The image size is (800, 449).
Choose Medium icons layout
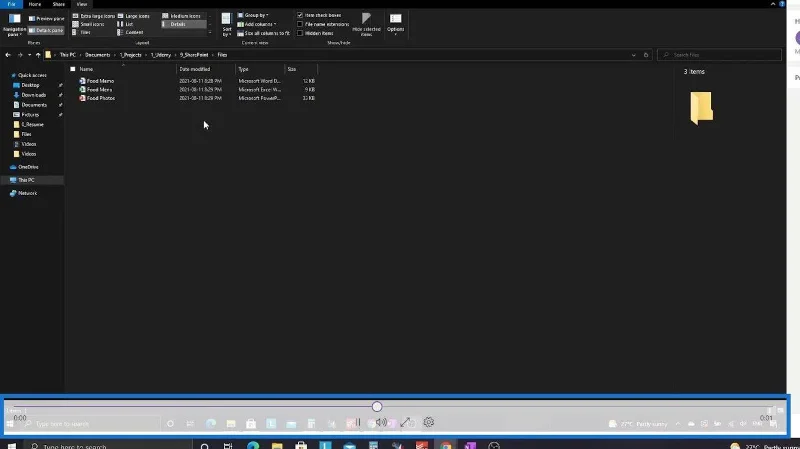[x=181, y=16]
